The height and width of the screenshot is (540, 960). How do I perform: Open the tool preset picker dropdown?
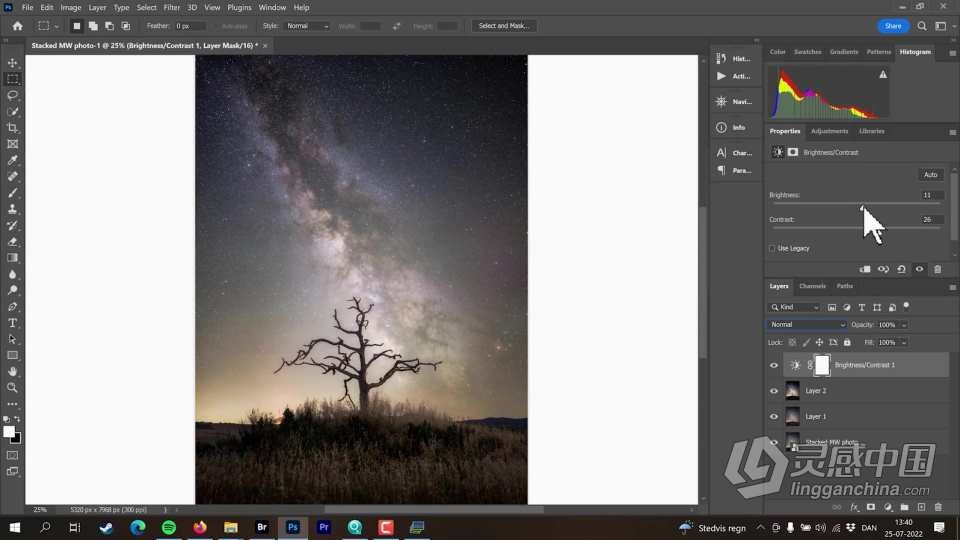[x=48, y=26]
